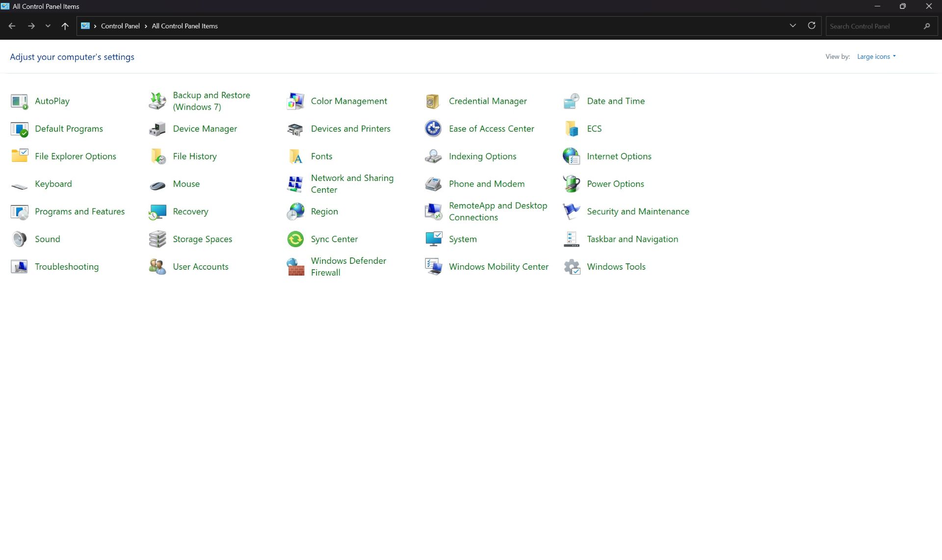Click the Internet Options text link
Screen dimensions: 942x560
619,156
